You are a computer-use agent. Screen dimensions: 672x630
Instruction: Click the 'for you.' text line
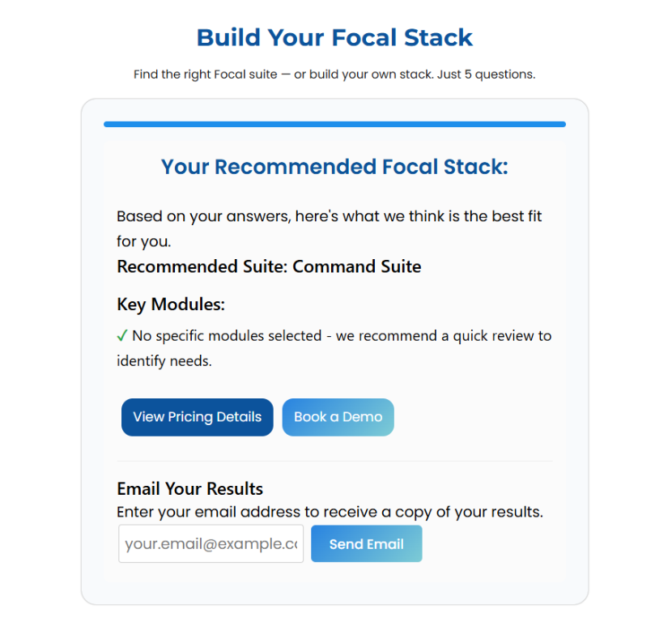tap(144, 242)
